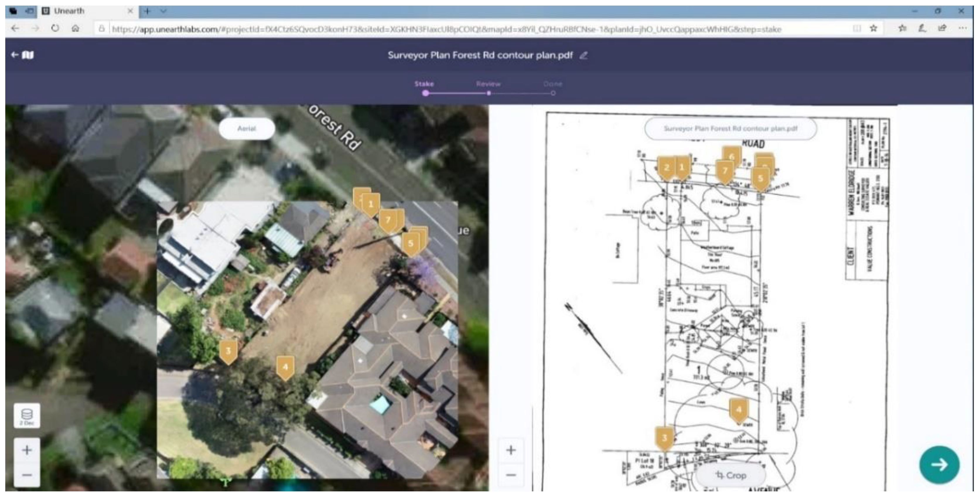
Task: Select stake marker 4 on surveyor plan
Action: (x=738, y=410)
